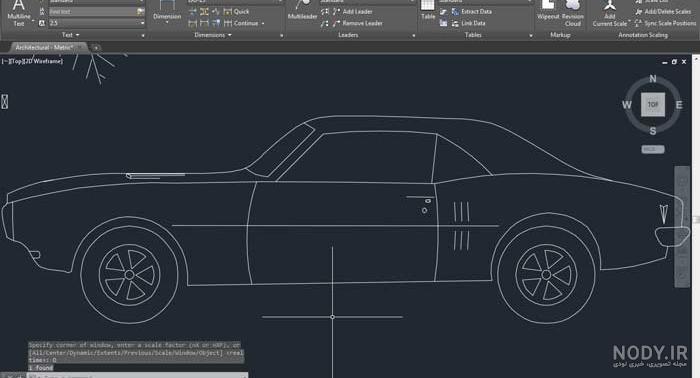Click Remove Leader button

(358, 23)
